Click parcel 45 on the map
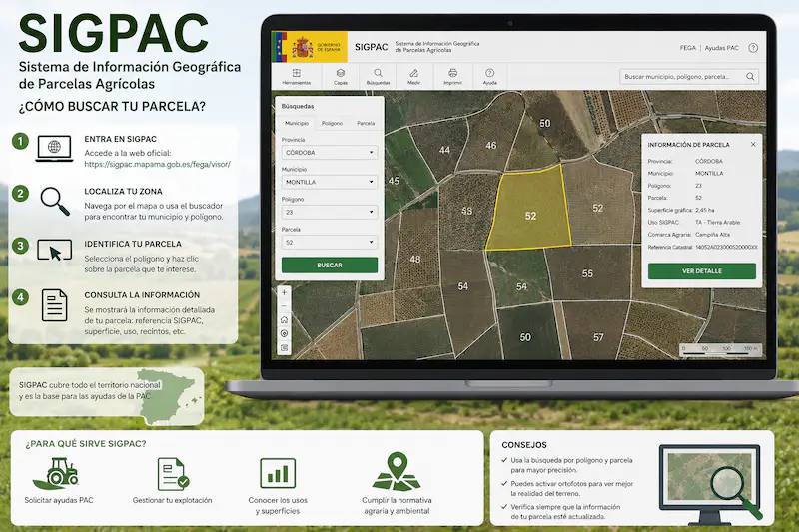799x532 pixels. click(394, 181)
